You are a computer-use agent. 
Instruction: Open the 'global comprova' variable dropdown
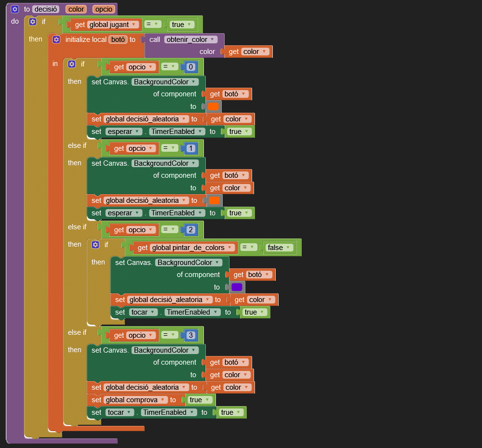click(x=164, y=400)
